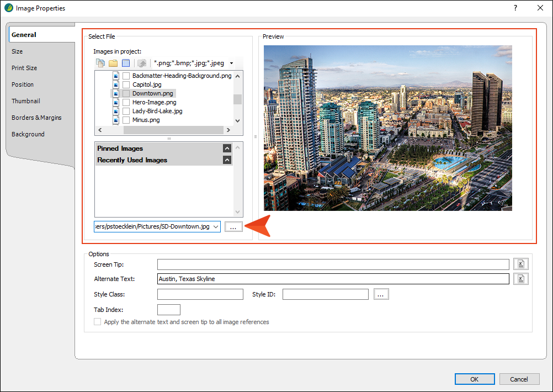Select the Backmatter-Heading-Background.png file name
Viewport: 553px width, 392px height.
click(x=182, y=76)
